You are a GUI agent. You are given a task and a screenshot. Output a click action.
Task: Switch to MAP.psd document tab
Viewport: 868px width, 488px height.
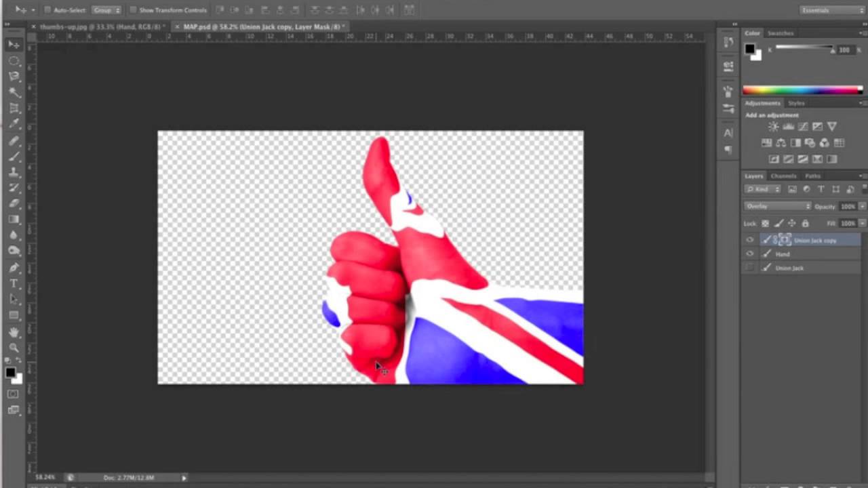[261, 26]
